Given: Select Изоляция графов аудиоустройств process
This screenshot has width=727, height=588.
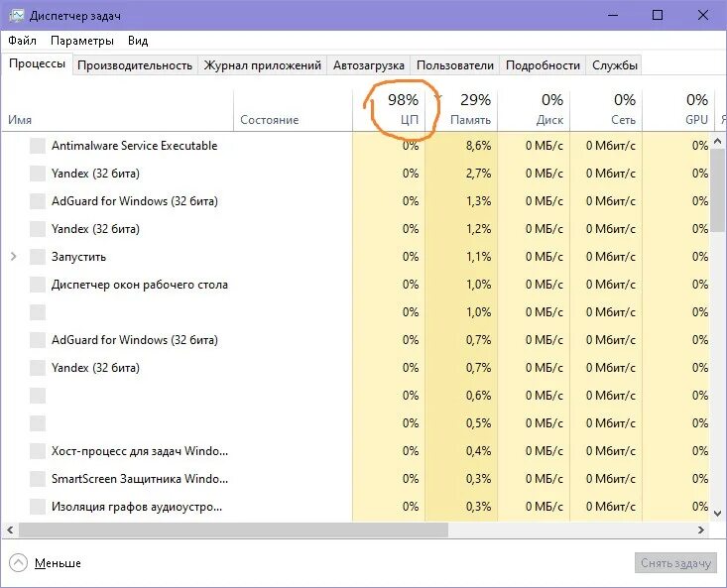Looking at the screenshot, I should (356, 507).
